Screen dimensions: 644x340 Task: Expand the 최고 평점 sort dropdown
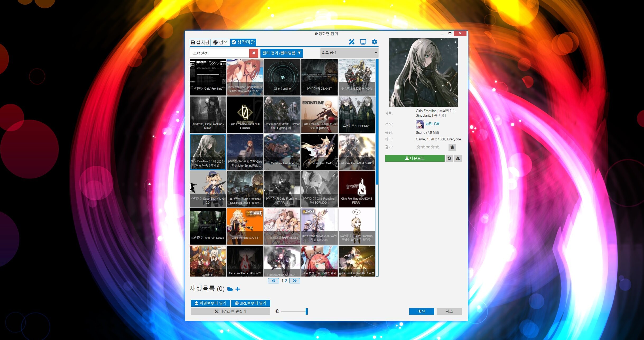click(349, 53)
